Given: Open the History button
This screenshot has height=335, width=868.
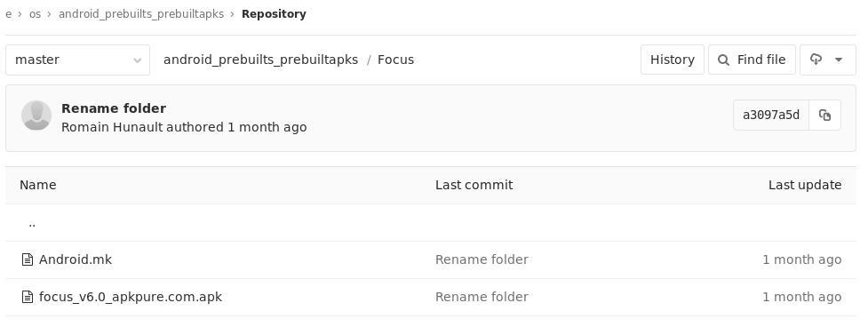Looking at the screenshot, I should click(x=672, y=60).
